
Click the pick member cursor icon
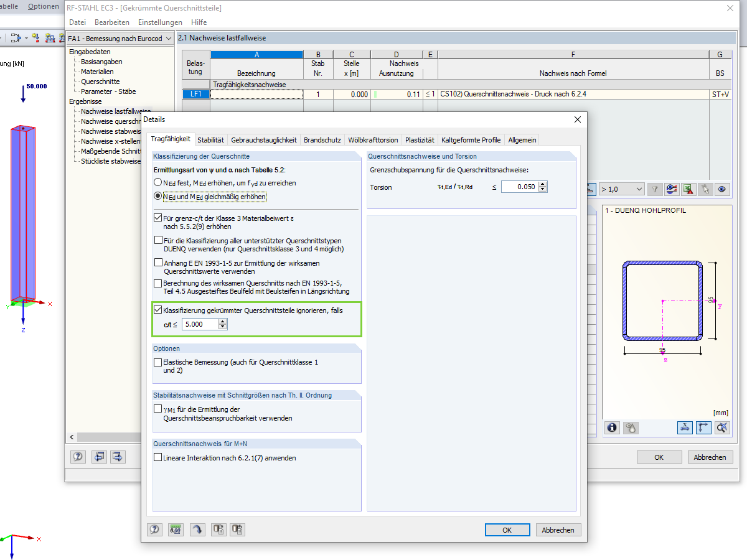pos(705,189)
